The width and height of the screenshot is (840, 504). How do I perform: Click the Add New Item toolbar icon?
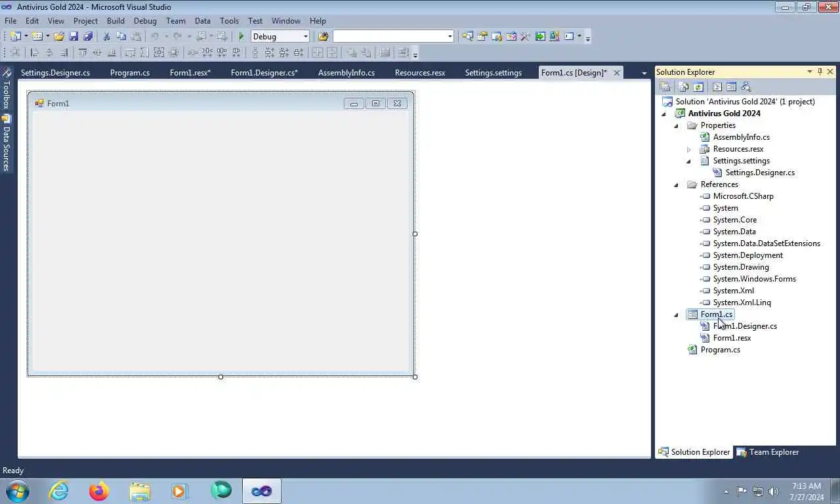(37, 37)
